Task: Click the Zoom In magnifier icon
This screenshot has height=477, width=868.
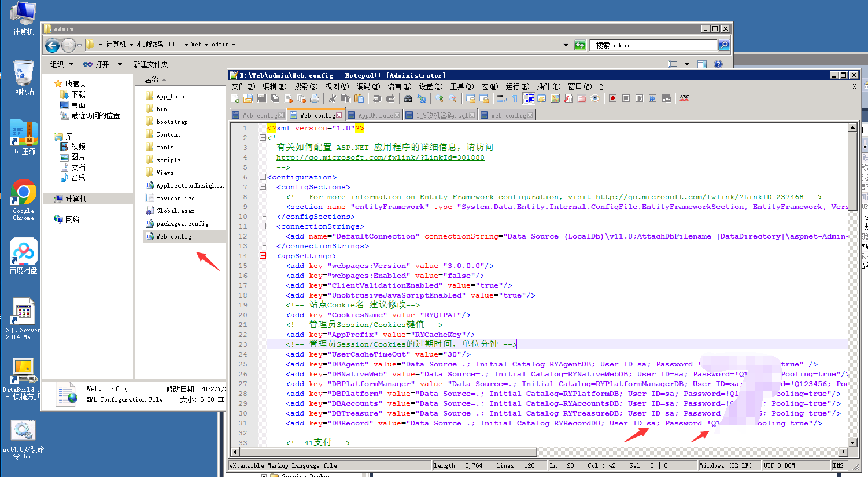Action: [x=439, y=98]
